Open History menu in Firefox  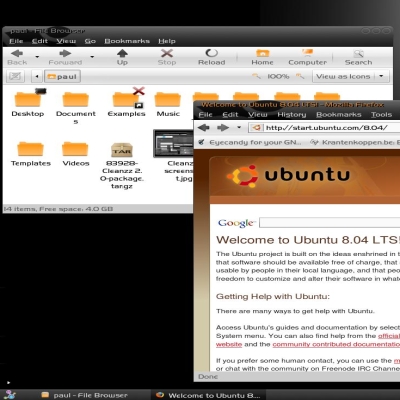tap(292, 115)
